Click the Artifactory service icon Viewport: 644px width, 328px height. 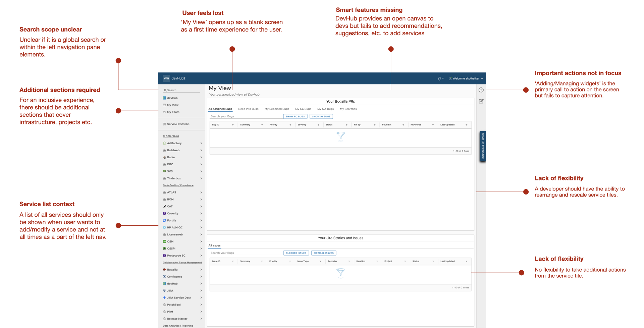tap(164, 143)
